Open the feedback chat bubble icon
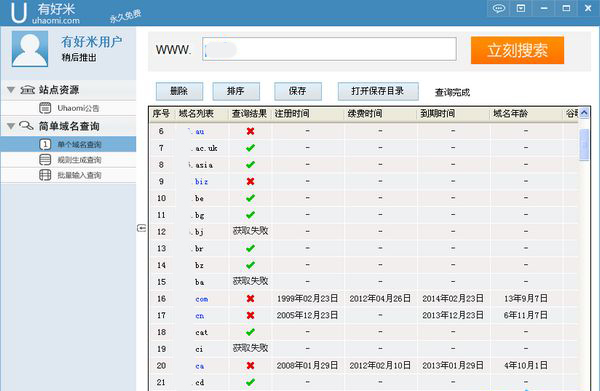The width and height of the screenshot is (600, 391). point(498,8)
